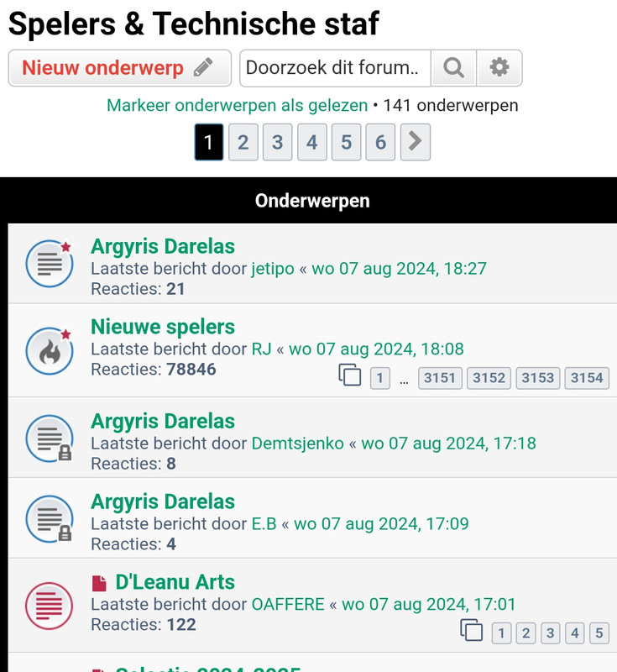This screenshot has width=617, height=672.
Task: Jump to last post dated 17:09
Action: (381, 524)
